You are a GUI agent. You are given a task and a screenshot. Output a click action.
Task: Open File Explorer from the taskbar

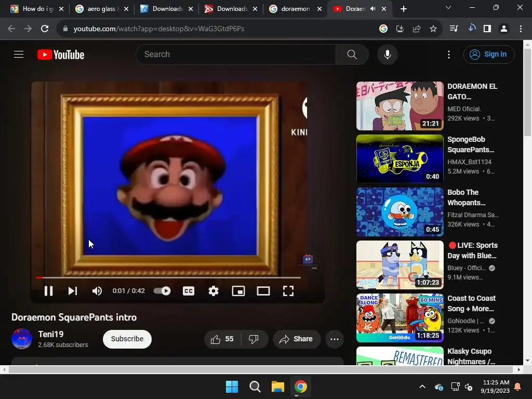(x=277, y=387)
